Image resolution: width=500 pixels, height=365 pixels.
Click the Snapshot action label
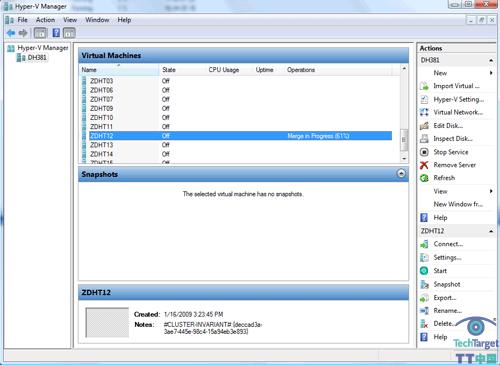point(447,284)
